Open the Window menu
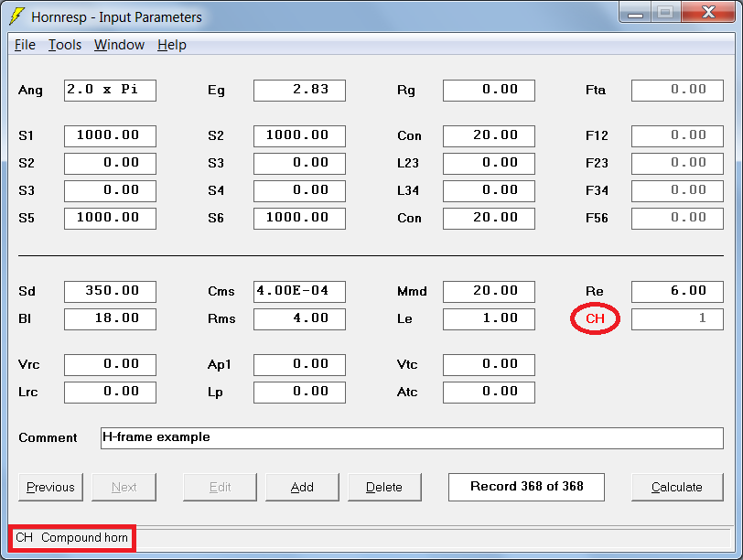The image size is (743, 560). (x=119, y=45)
